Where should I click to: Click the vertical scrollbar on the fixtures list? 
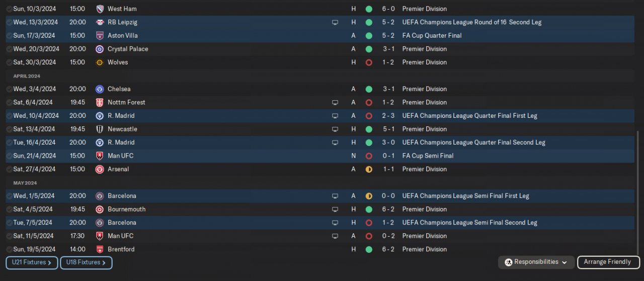tap(638, 191)
